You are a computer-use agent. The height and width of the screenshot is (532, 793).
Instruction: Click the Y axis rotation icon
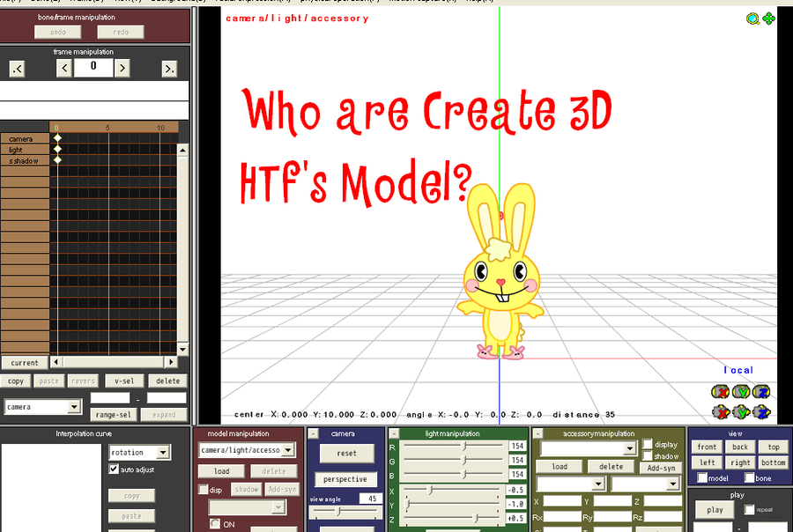741,391
